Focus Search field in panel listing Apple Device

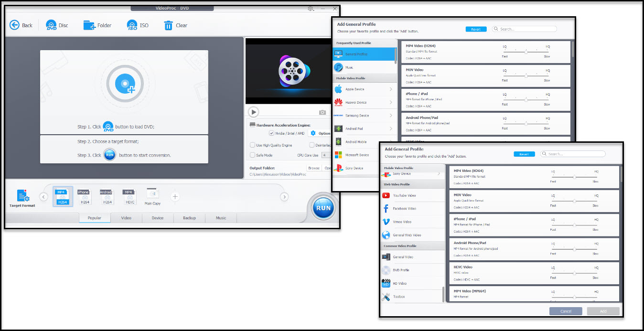[x=525, y=29]
